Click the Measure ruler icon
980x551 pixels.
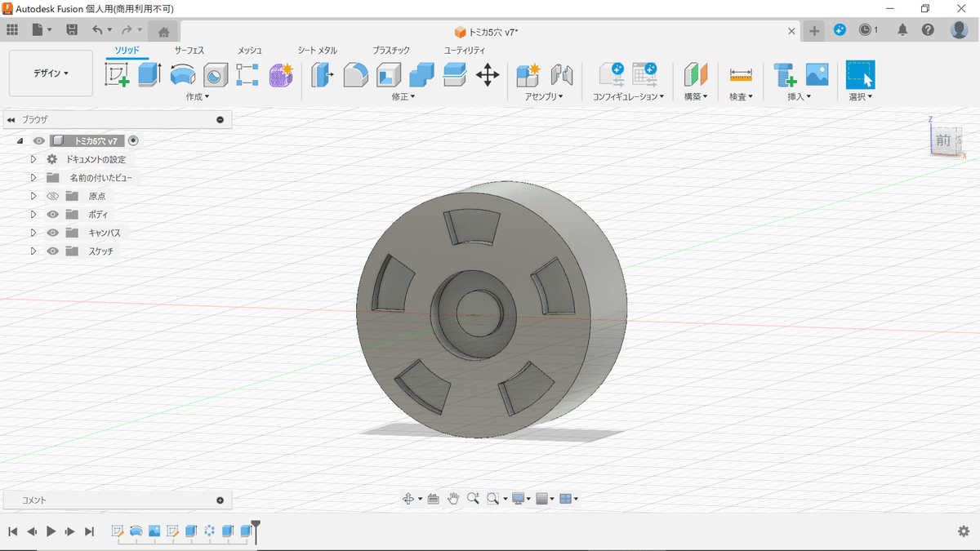point(741,75)
